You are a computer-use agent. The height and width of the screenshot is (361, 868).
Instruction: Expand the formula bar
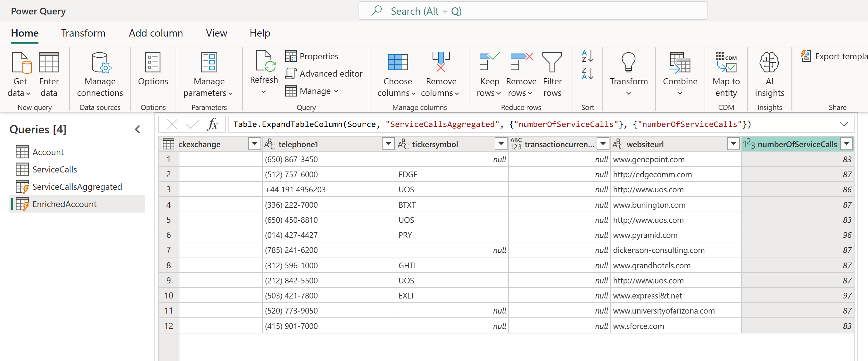pyautogui.click(x=844, y=124)
